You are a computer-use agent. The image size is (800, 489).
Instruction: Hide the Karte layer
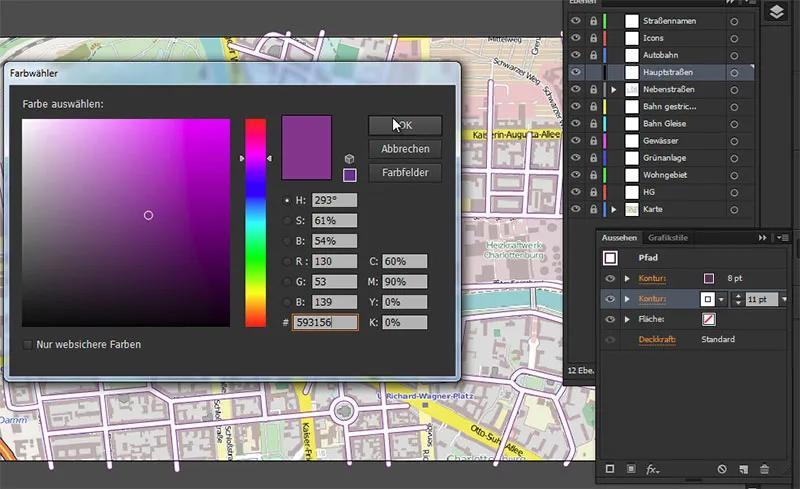[x=576, y=209]
